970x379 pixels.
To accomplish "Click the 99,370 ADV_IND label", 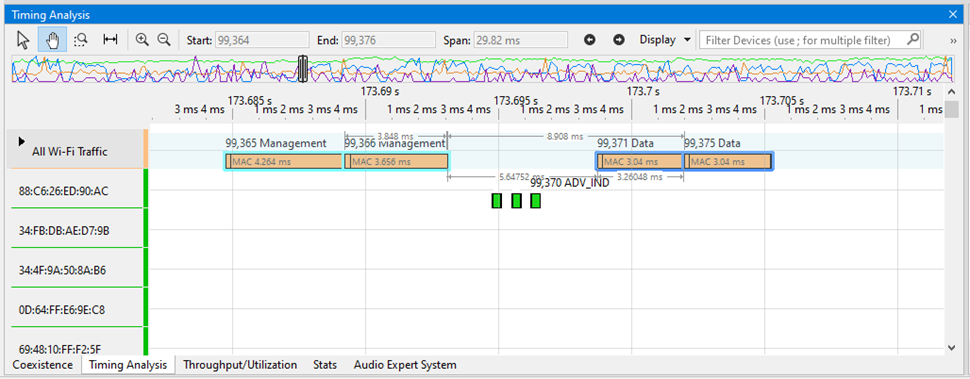I will (570, 182).
